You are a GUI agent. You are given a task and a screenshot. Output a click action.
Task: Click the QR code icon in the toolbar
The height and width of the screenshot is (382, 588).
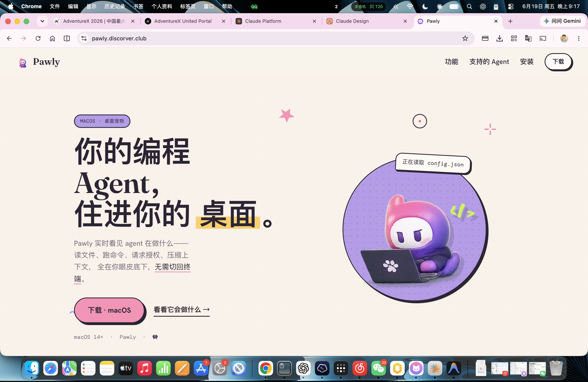coord(514,38)
